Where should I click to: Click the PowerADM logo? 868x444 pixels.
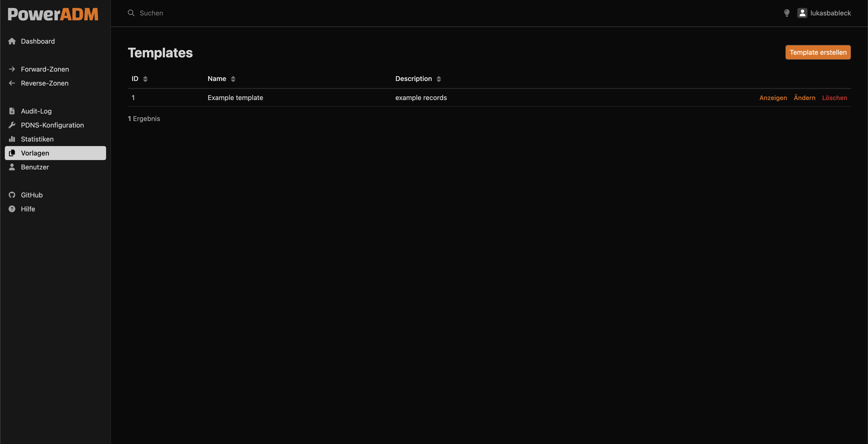coord(53,14)
